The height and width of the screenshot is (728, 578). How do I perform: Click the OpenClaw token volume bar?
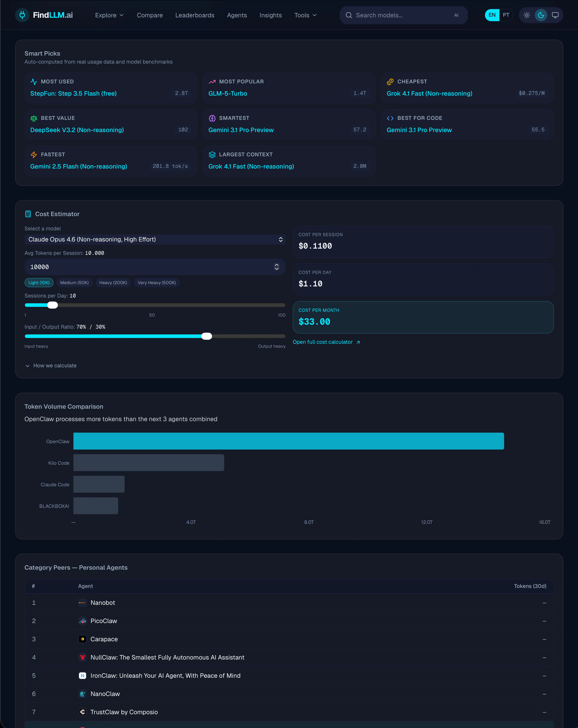(x=289, y=441)
